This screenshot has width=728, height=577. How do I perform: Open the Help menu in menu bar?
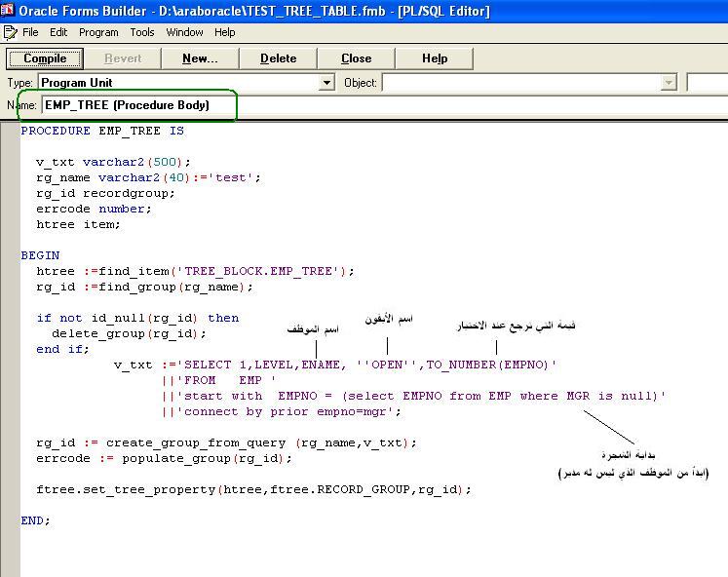[225, 32]
